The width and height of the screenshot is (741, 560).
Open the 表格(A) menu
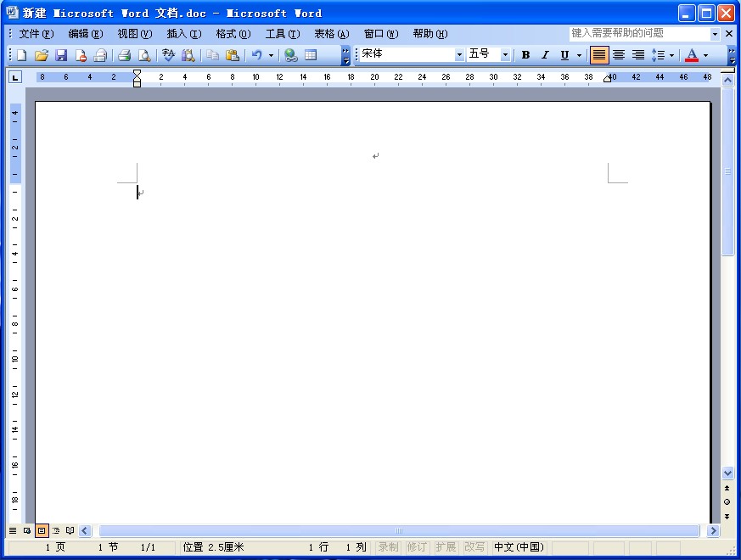(332, 34)
